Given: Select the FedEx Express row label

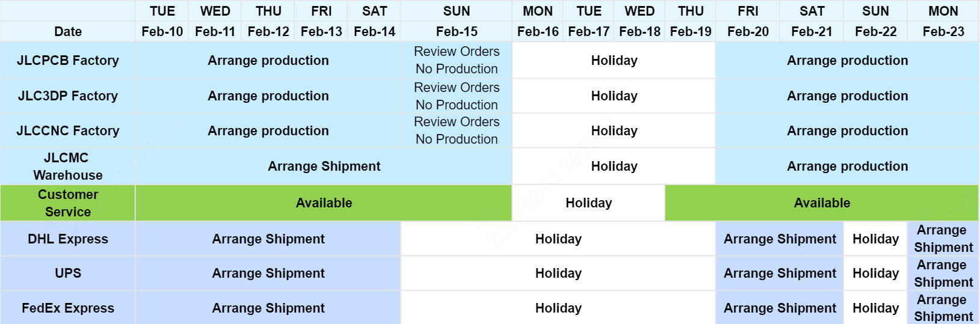Looking at the screenshot, I should tap(68, 308).
